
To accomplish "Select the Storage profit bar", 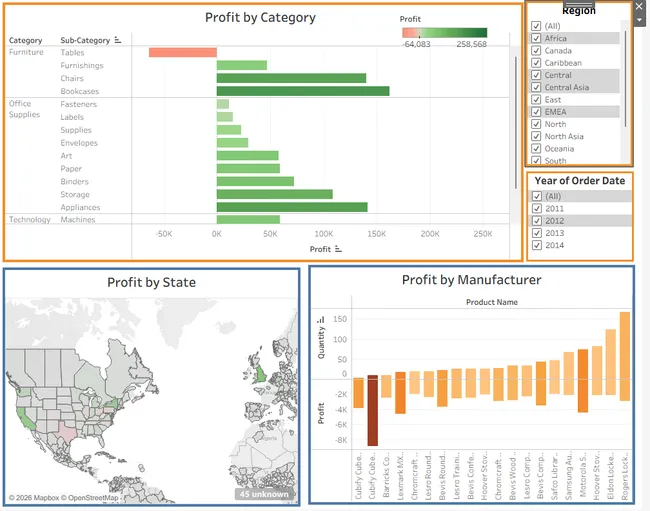I will pos(274,194).
